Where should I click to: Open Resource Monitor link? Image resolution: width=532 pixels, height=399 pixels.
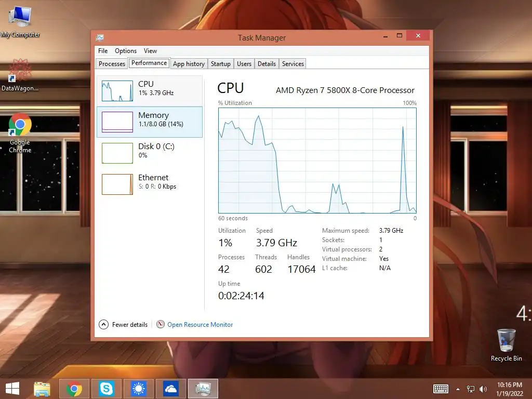pyautogui.click(x=200, y=325)
